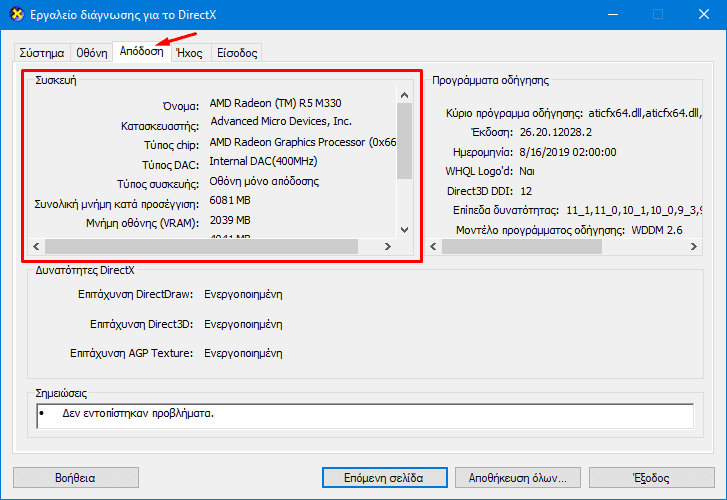Go to Επόμενη σελίδα
Image resolution: width=727 pixels, height=500 pixels.
click(x=384, y=478)
